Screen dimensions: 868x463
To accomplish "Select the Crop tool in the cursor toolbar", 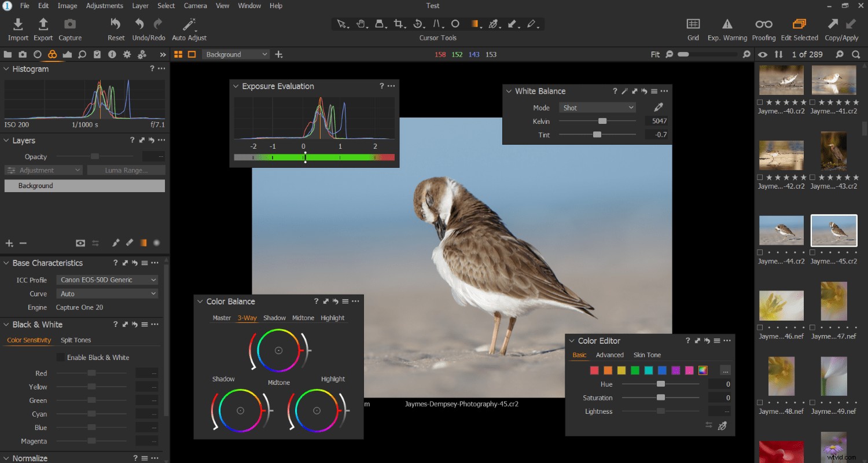I will [399, 24].
